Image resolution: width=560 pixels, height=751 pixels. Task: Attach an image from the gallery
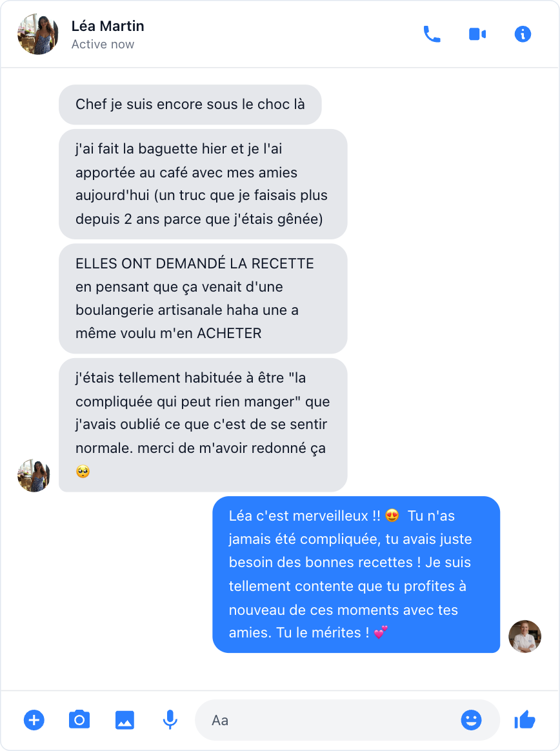pyautogui.click(x=125, y=720)
